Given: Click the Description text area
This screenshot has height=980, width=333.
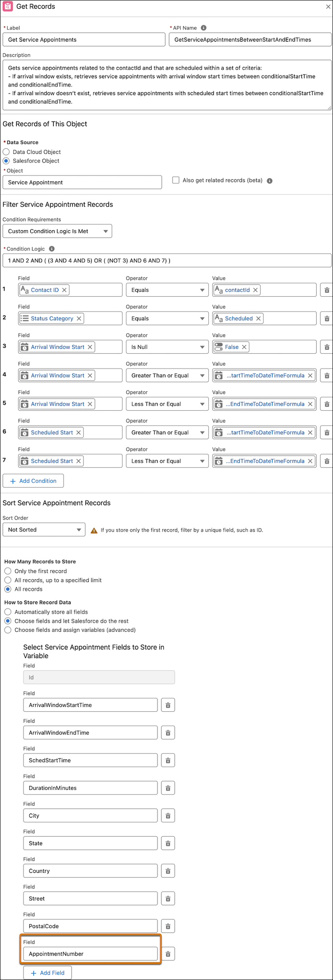Looking at the screenshot, I should pyautogui.click(x=167, y=85).
